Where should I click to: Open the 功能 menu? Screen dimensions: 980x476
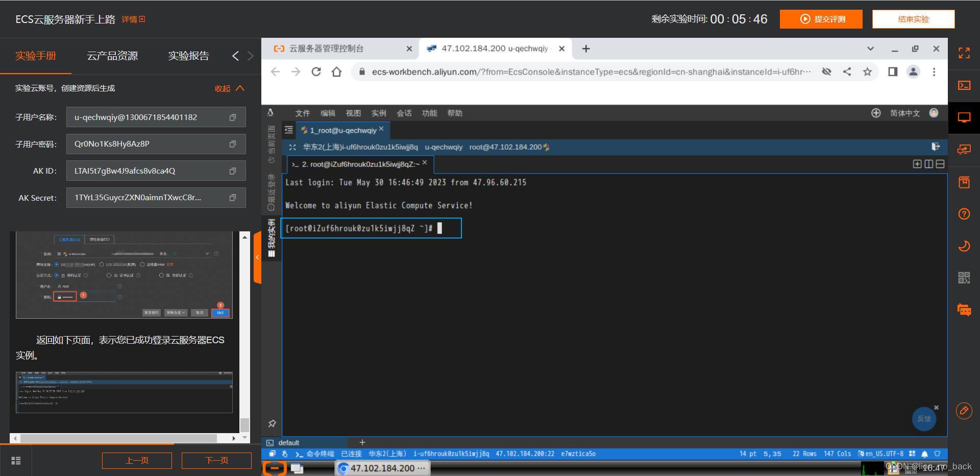[430, 113]
